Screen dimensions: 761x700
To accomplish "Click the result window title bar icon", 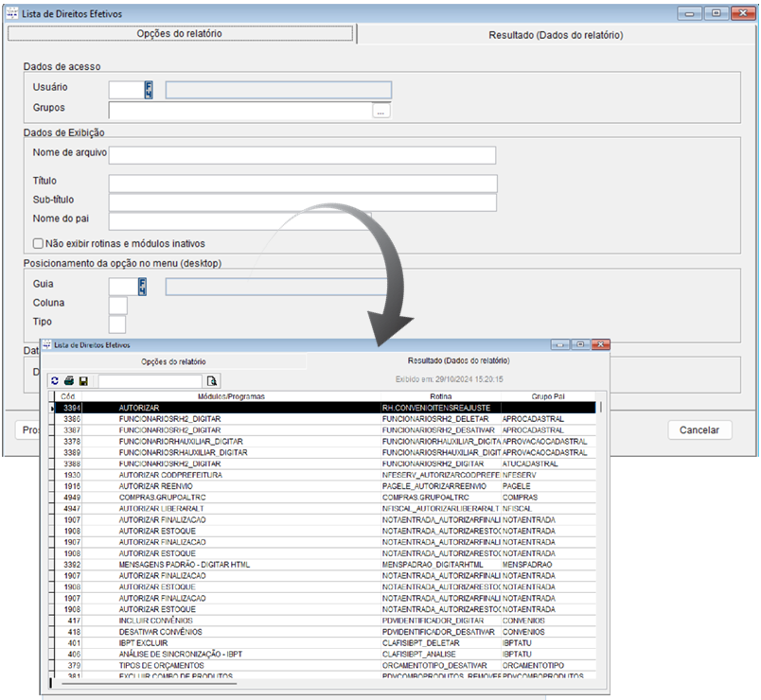I will click(47, 345).
